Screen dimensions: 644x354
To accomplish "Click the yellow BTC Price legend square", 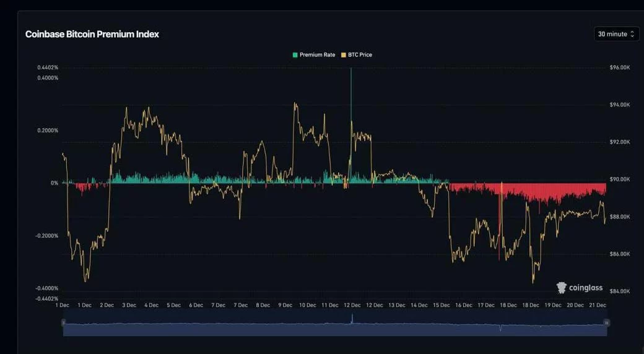I will [344, 54].
